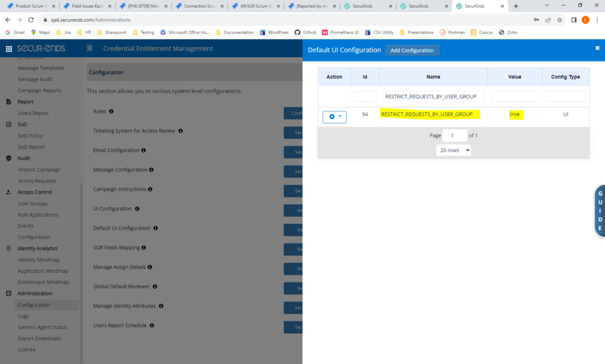Open Identity Mindmap in sidebar
This screenshot has width=605, height=364.
pos(38,260)
